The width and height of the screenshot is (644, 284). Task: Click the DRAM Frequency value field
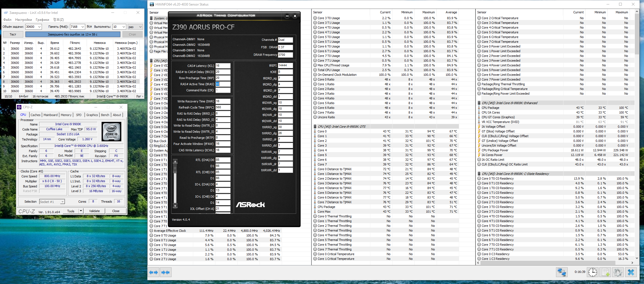(285, 55)
